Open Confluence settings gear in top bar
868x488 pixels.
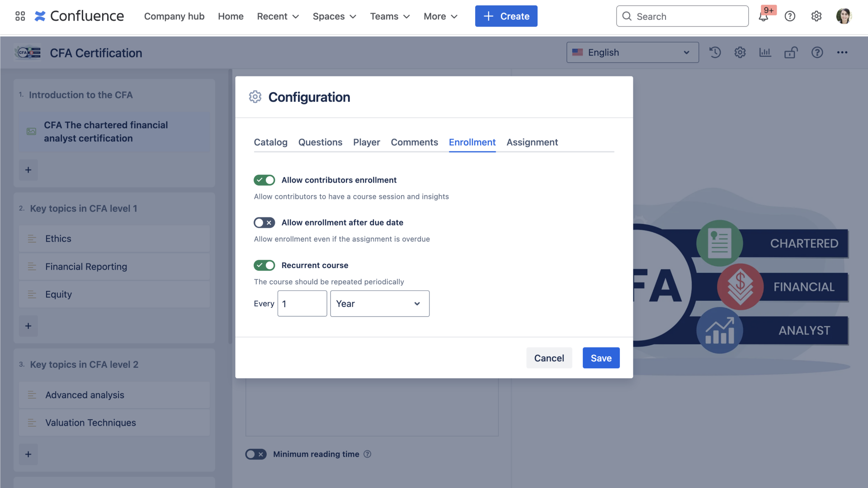coord(816,16)
